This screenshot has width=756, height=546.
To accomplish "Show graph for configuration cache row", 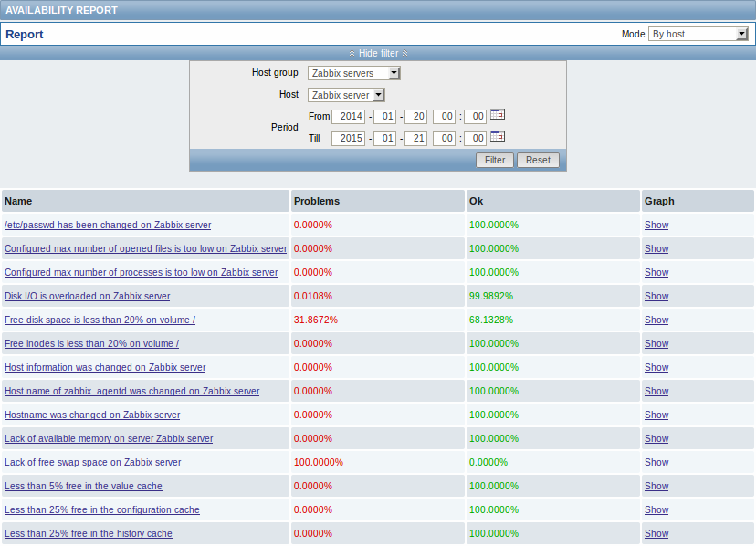I will click(656, 509).
